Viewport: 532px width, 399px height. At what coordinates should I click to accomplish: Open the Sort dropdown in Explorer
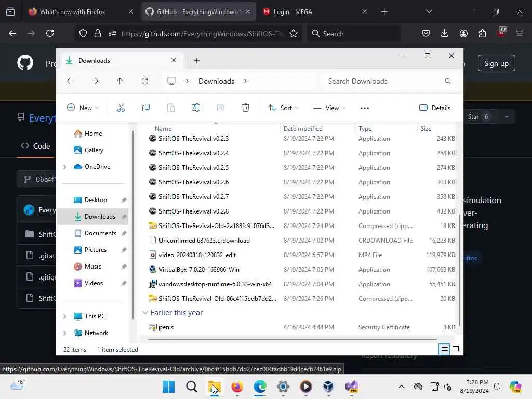pos(283,108)
